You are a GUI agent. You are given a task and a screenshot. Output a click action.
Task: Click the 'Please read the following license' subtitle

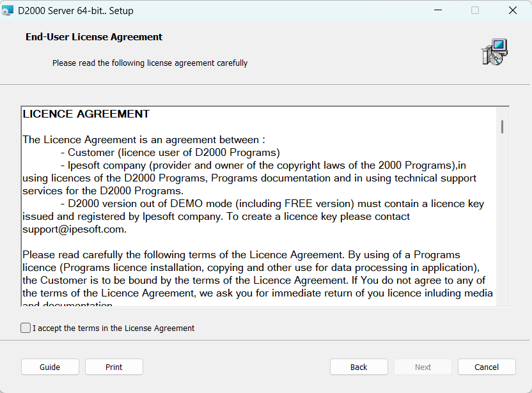pyautogui.click(x=150, y=63)
